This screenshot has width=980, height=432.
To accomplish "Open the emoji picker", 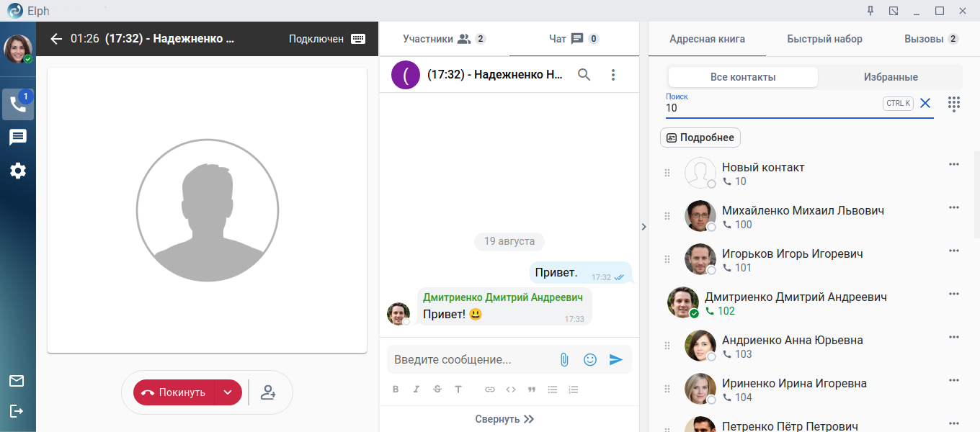I will (590, 359).
